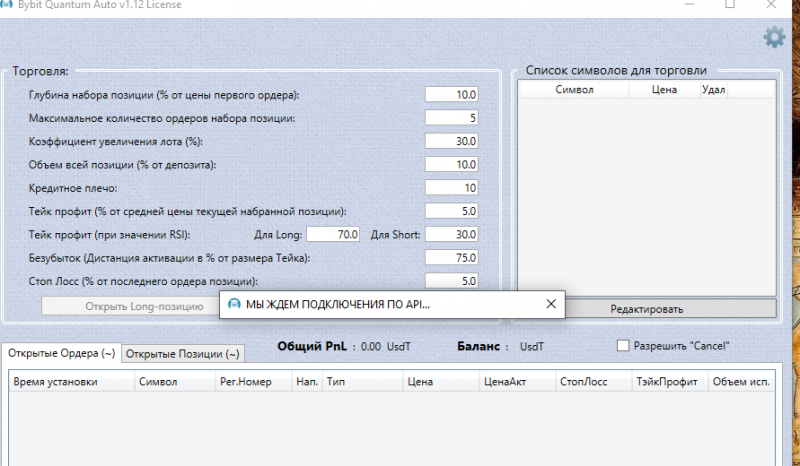800x466 pixels.
Task: Edit Объем всей позиции field
Action: (x=452, y=164)
